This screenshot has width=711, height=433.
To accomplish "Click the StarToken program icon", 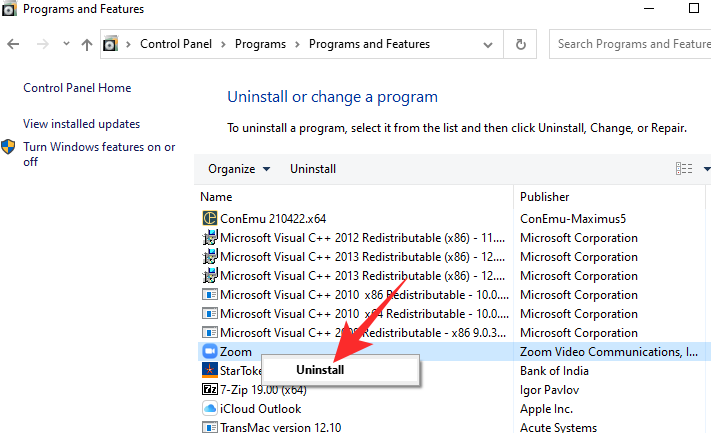I will [x=209, y=370].
